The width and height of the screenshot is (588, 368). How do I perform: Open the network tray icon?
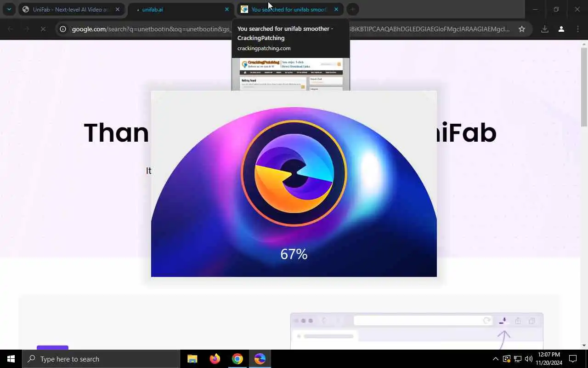pos(517,359)
